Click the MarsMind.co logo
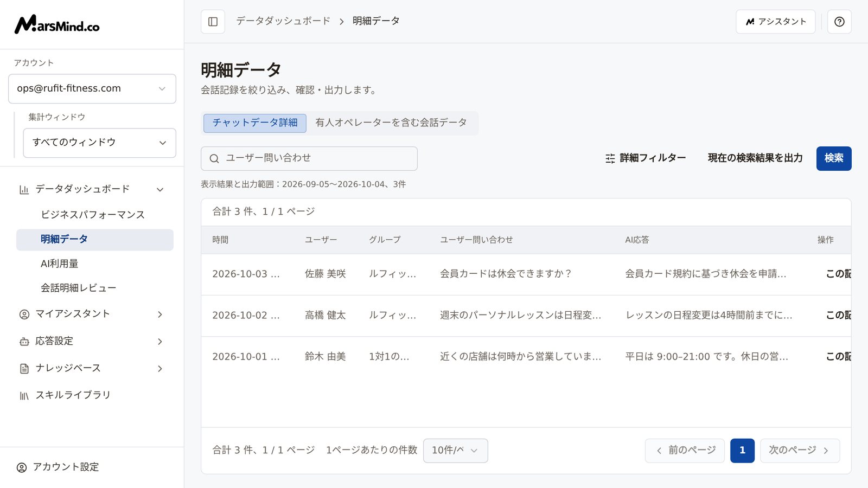Viewport: 868px width, 488px height. [57, 24]
